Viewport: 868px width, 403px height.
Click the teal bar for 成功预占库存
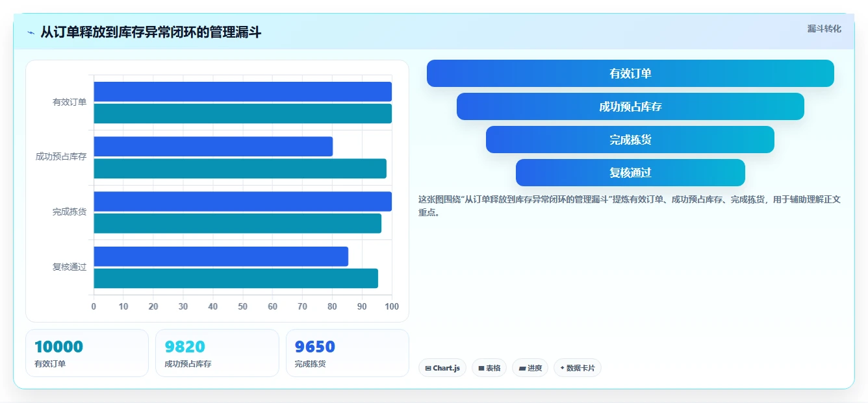[x=240, y=169]
